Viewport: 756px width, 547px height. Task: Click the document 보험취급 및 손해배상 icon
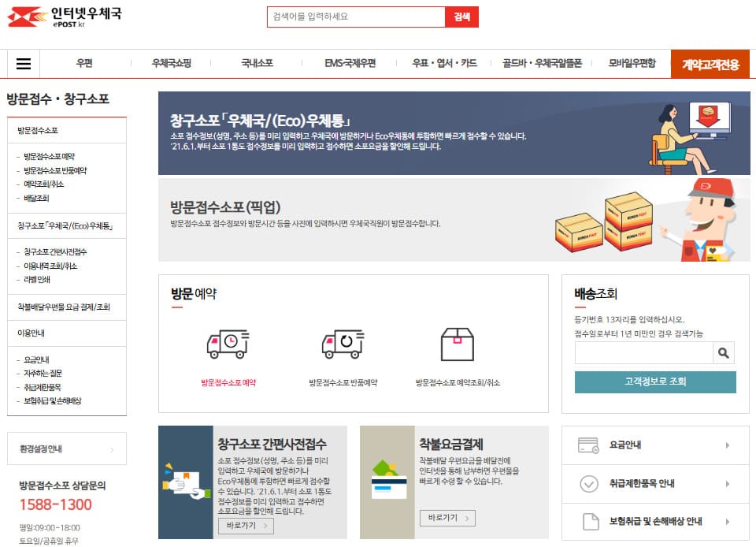tap(591, 522)
